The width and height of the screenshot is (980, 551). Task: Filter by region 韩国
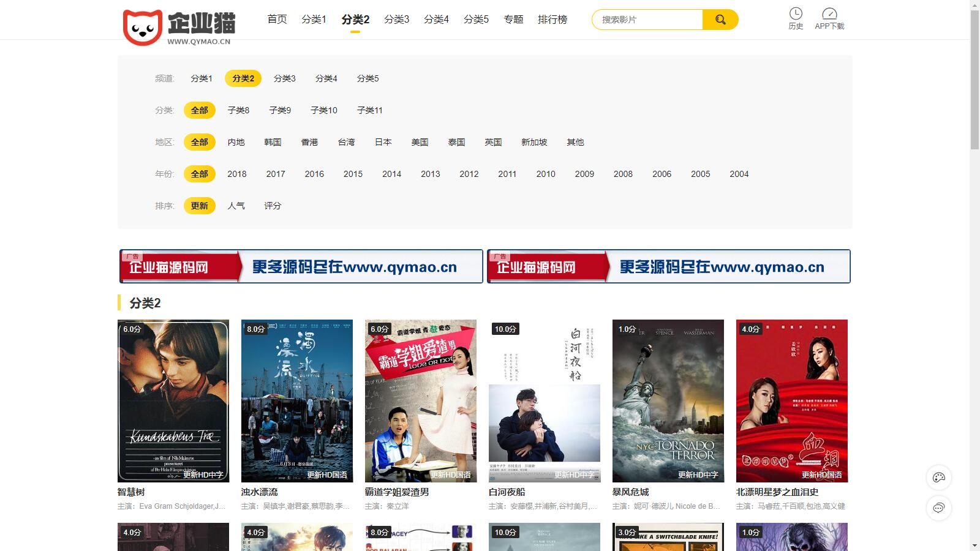(x=273, y=142)
